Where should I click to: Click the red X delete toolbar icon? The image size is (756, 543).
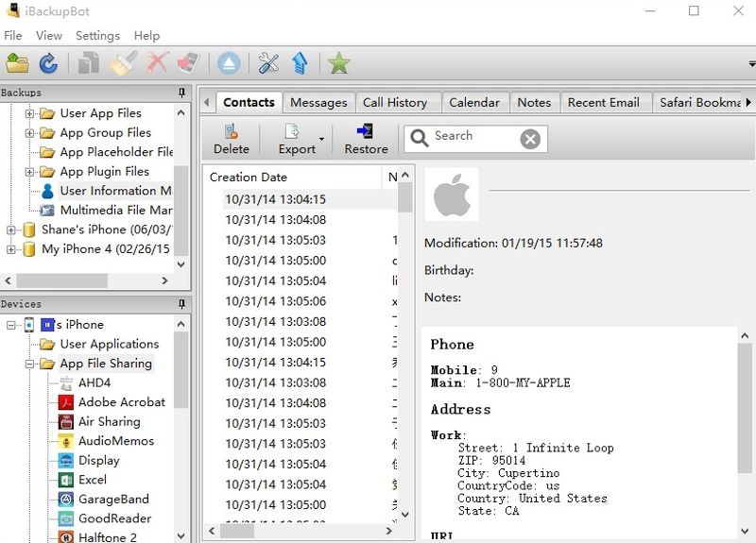tap(157, 63)
